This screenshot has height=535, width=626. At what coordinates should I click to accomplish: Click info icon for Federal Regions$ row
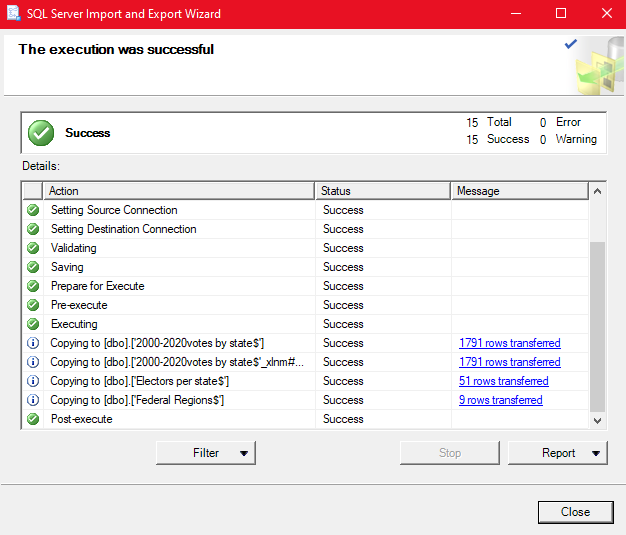33,400
